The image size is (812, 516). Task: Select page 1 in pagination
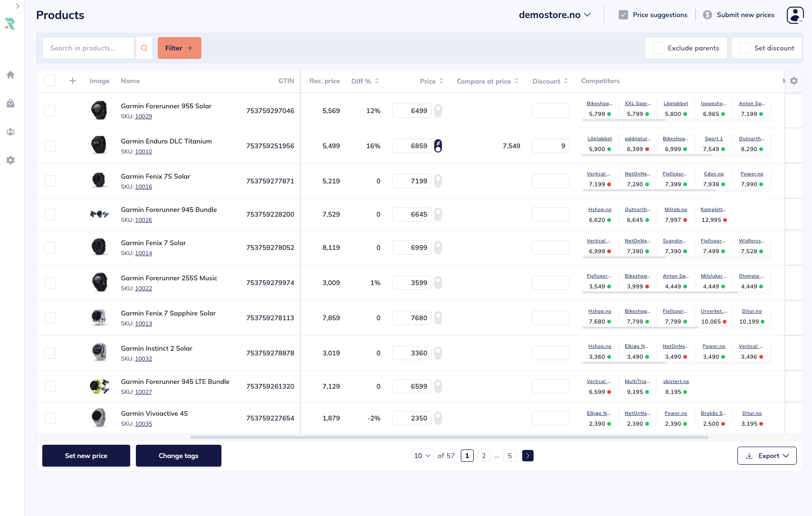click(467, 456)
